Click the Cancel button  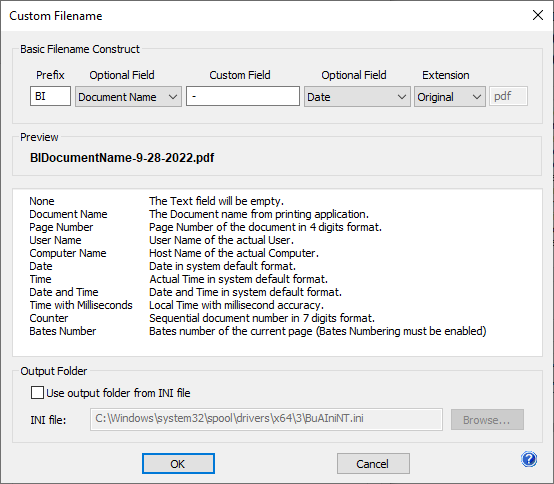tap(373, 464)
